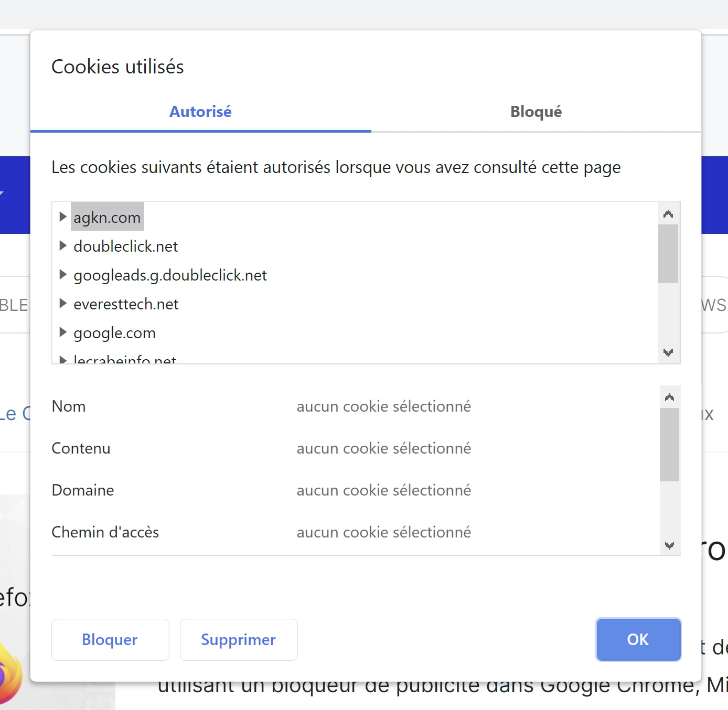Confirm with the OK button
728x710 pixels.
(x=638, y=640)
